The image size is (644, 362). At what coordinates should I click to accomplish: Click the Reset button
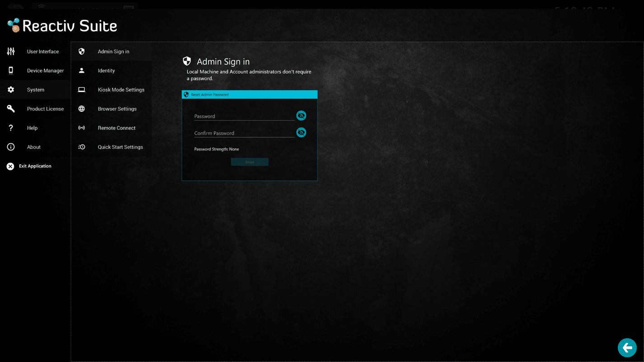coord(250,162)
